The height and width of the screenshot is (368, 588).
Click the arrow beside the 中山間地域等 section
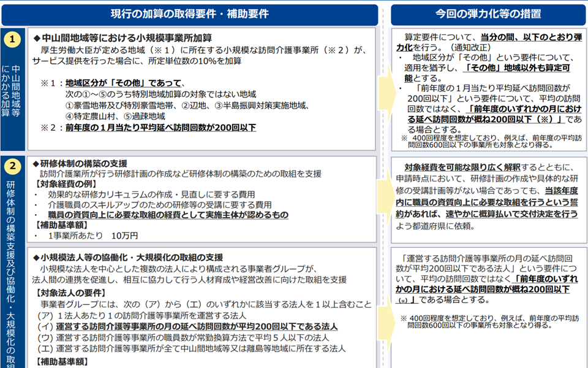(385, 89)
